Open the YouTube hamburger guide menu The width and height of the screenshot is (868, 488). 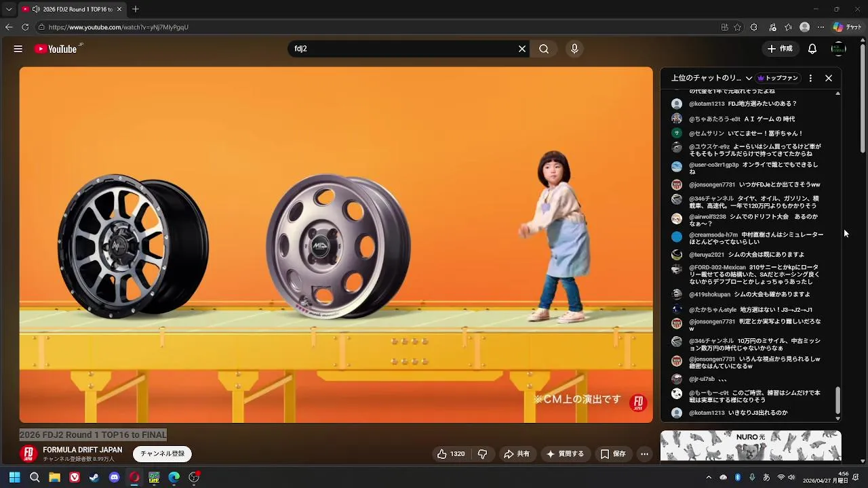pos(18,49)
